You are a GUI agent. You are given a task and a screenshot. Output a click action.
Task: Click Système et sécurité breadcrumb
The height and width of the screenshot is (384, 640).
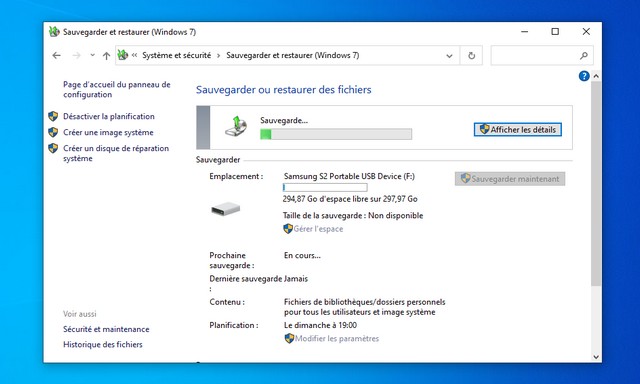point(176,55)
